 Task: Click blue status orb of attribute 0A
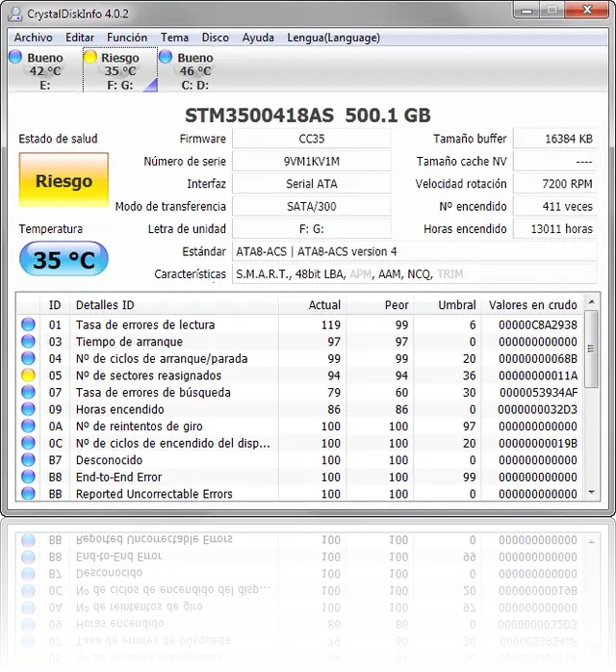click(x=28, y=426)
